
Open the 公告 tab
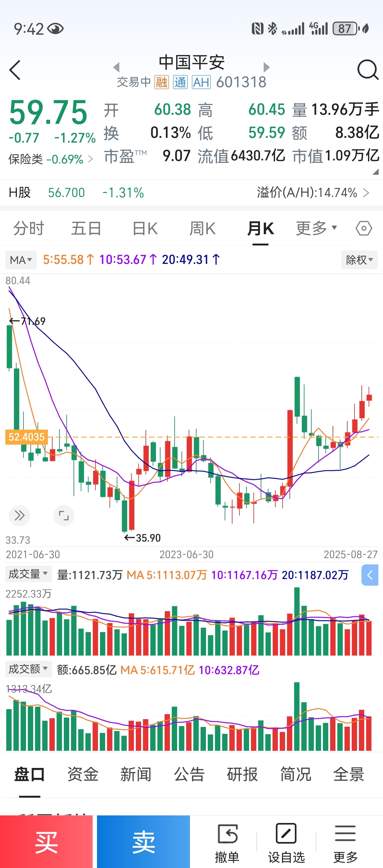189,774
